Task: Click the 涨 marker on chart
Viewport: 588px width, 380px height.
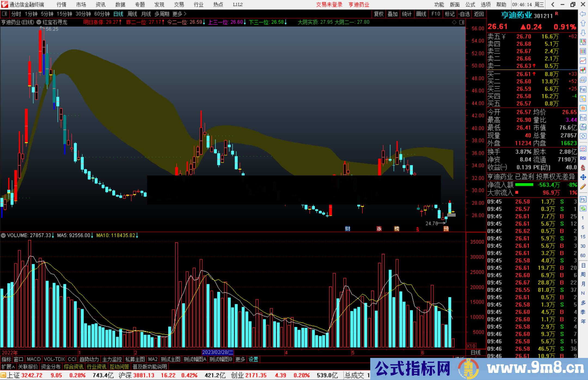Action: tap(379, 229)
